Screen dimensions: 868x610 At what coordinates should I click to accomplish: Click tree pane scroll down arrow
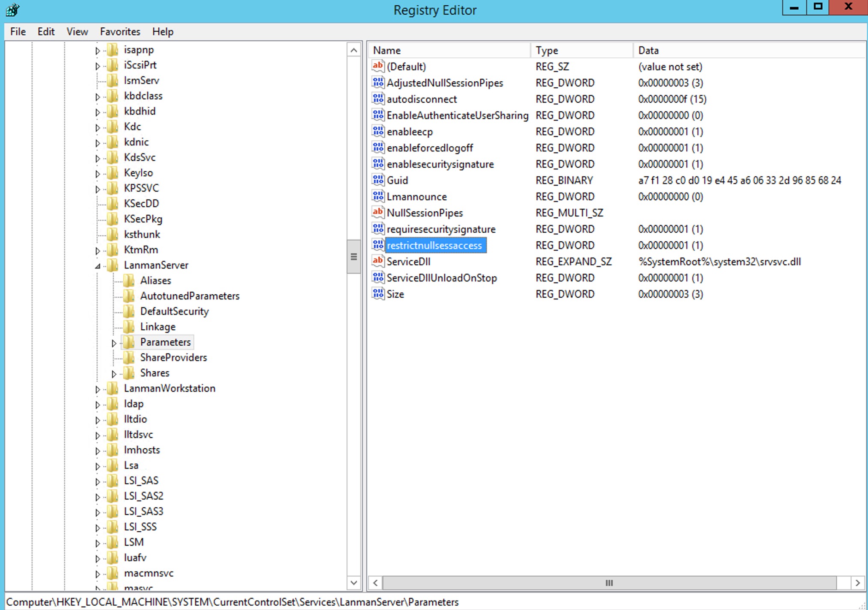(354, 582)
